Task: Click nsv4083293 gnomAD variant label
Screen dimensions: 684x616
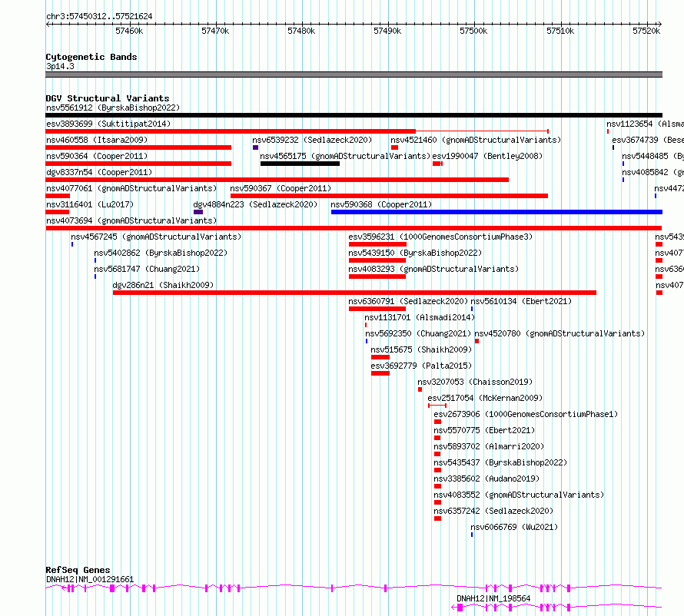Action: [x=433, y=269]
